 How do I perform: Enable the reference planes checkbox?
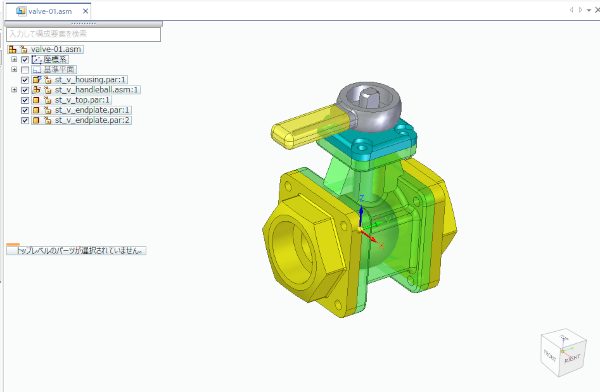(25, 70)
